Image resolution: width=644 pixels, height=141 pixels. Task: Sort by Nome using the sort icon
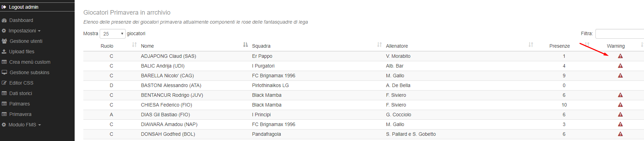click(245, 45)
